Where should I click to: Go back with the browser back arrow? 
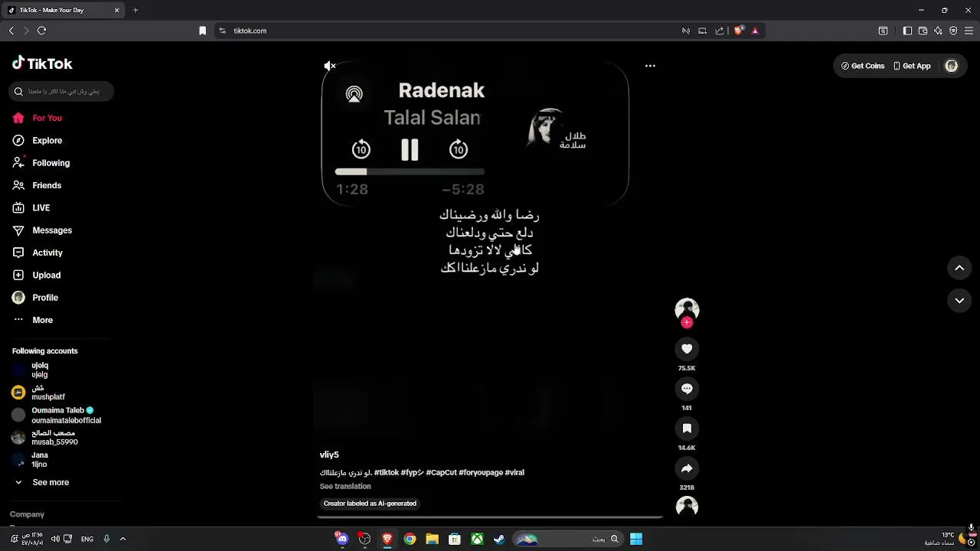pyautogui.click(x=11, y=31)
